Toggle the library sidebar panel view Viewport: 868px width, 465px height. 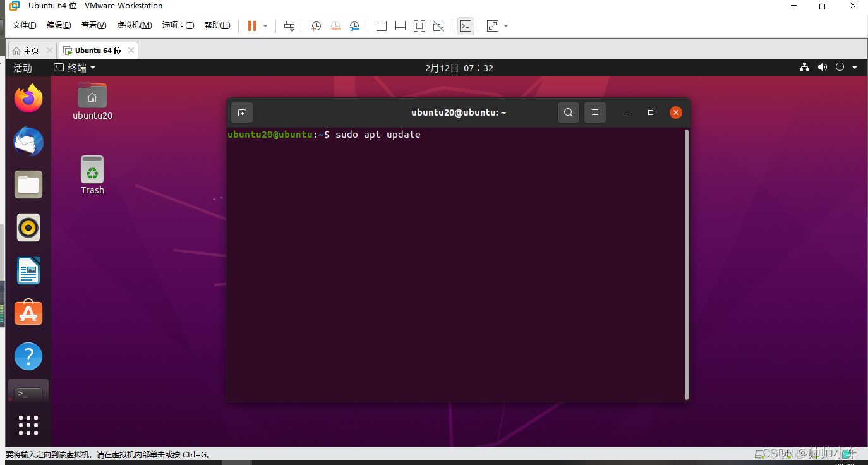382,26
